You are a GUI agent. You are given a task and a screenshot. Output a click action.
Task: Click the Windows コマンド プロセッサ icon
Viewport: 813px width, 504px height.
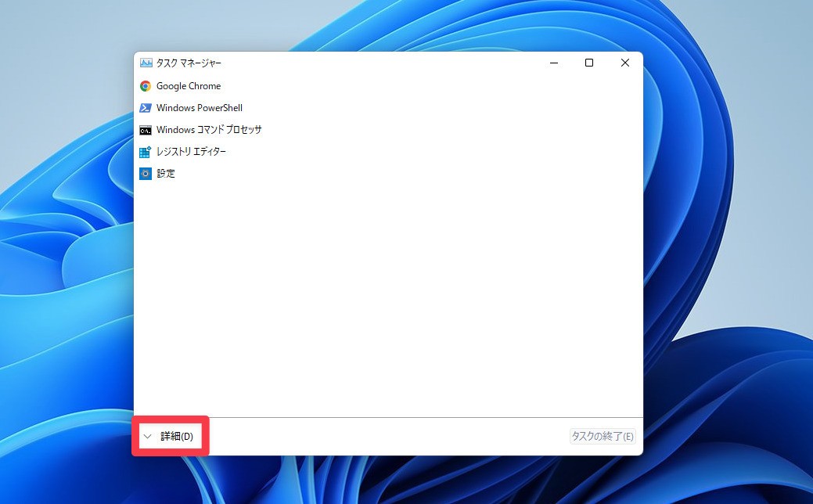pos(146,130)
